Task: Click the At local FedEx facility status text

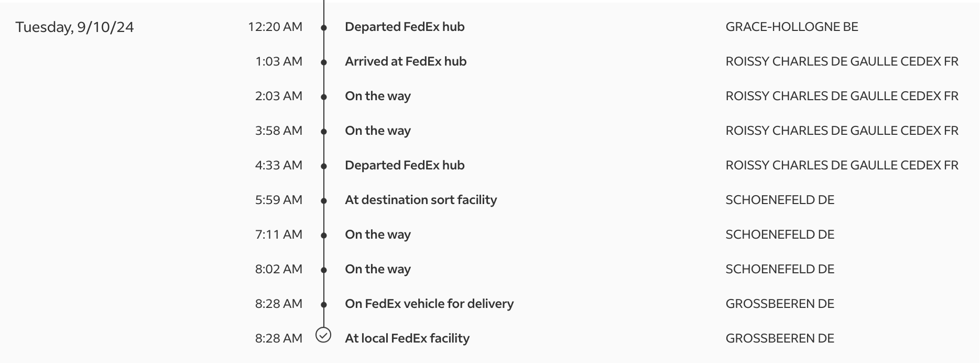Action: [407, 338]
